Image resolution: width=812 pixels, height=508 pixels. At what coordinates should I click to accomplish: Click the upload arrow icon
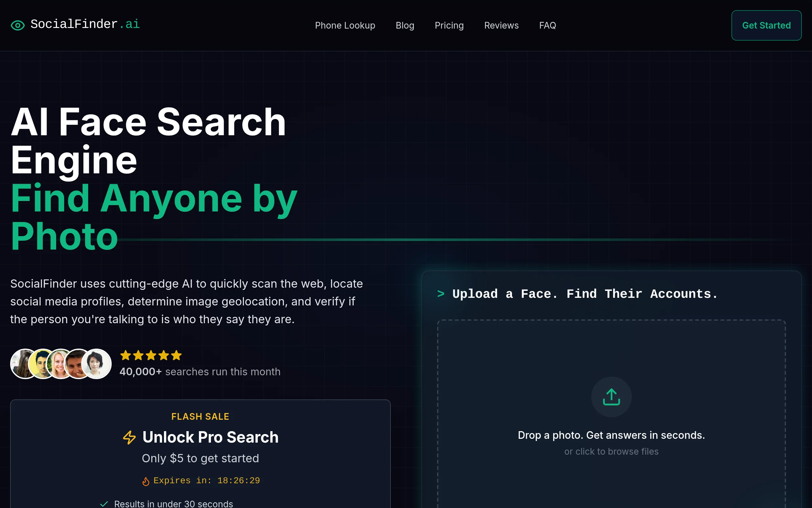click(611, 397)
